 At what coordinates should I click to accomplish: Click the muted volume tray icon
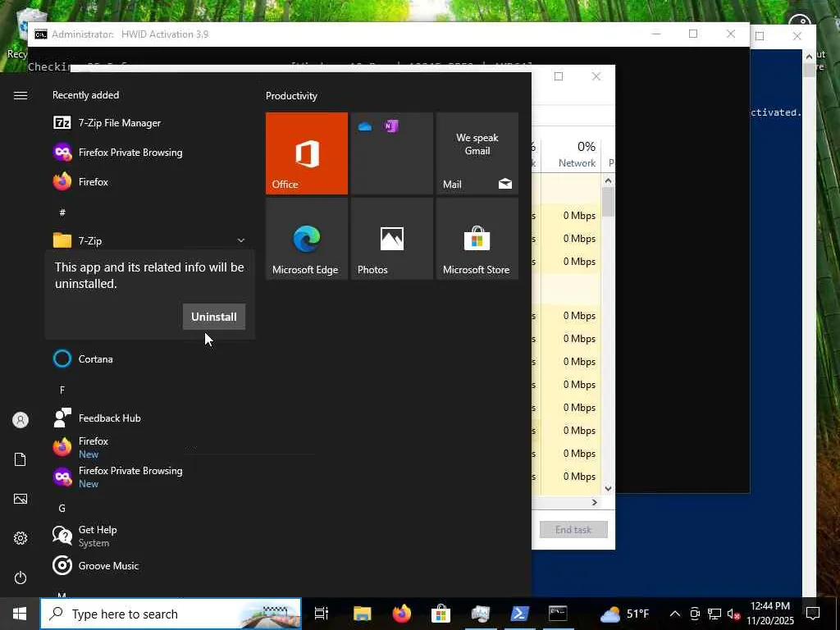(x=733, y=614)
